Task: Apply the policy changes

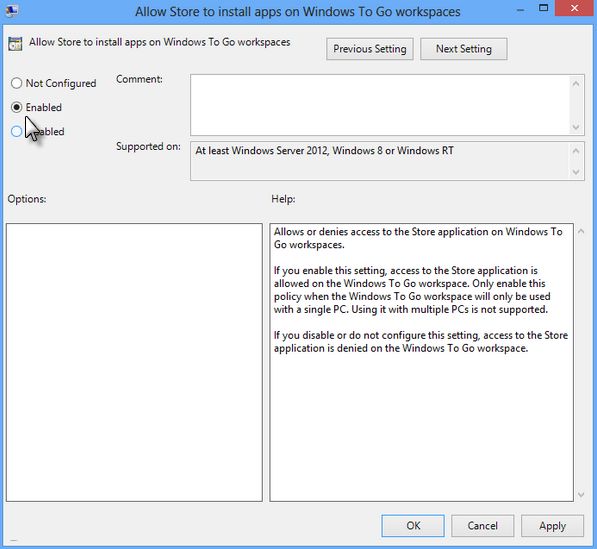Action: pyautogui.click(x=552, y=526)
